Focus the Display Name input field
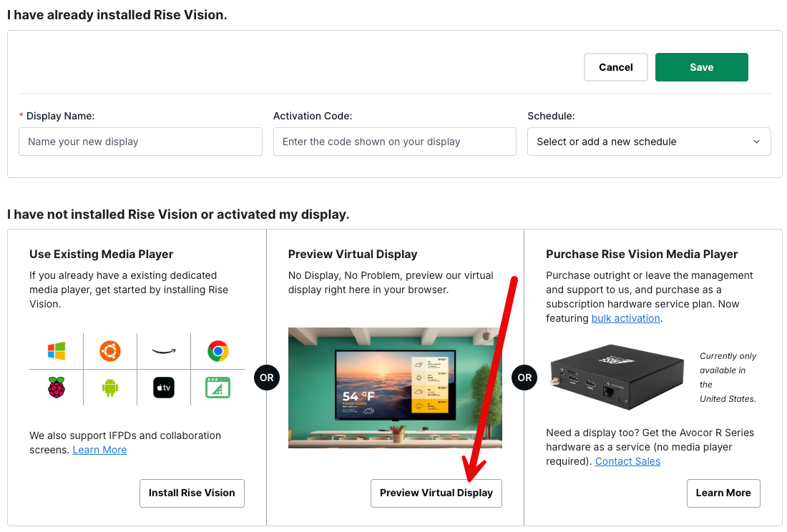 point(140,142)
